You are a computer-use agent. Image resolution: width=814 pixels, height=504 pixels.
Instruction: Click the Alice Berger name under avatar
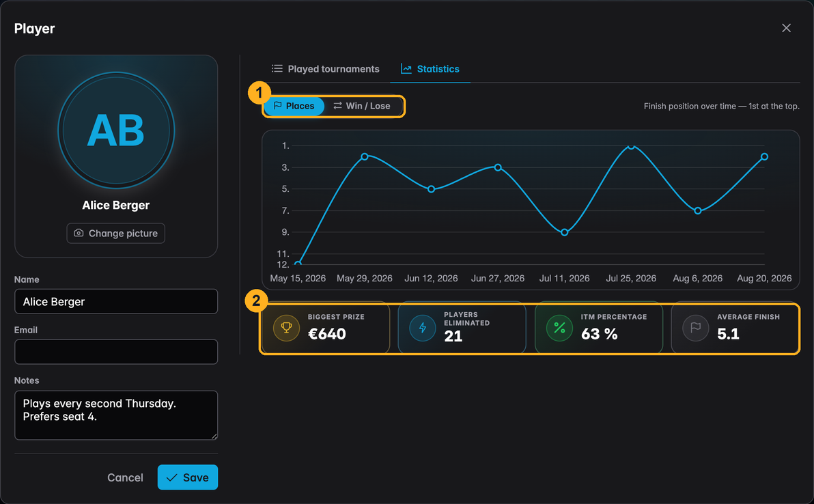point(116,205)
